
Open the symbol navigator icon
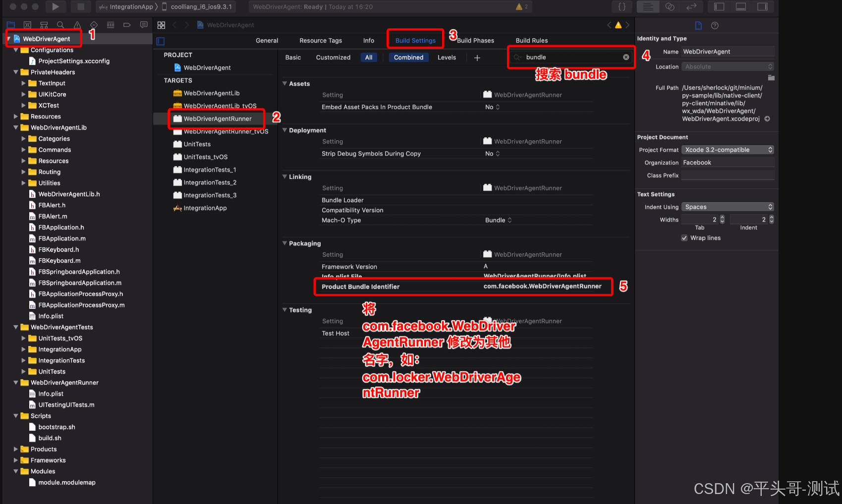(x=44, y=25)
